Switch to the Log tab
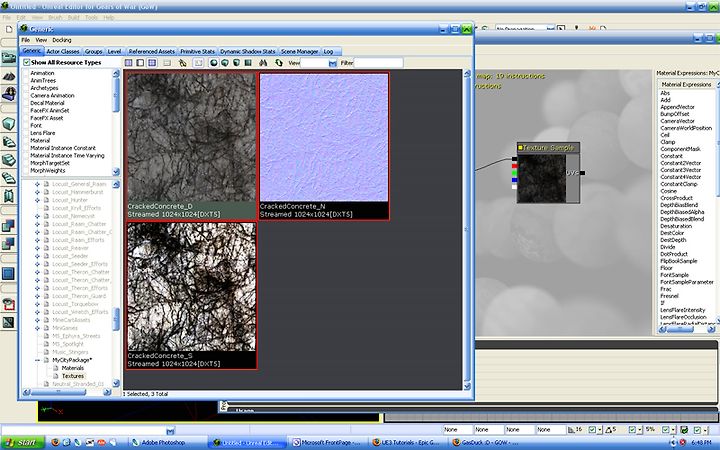This screenshot has height=450, width=720. (328, 51)
